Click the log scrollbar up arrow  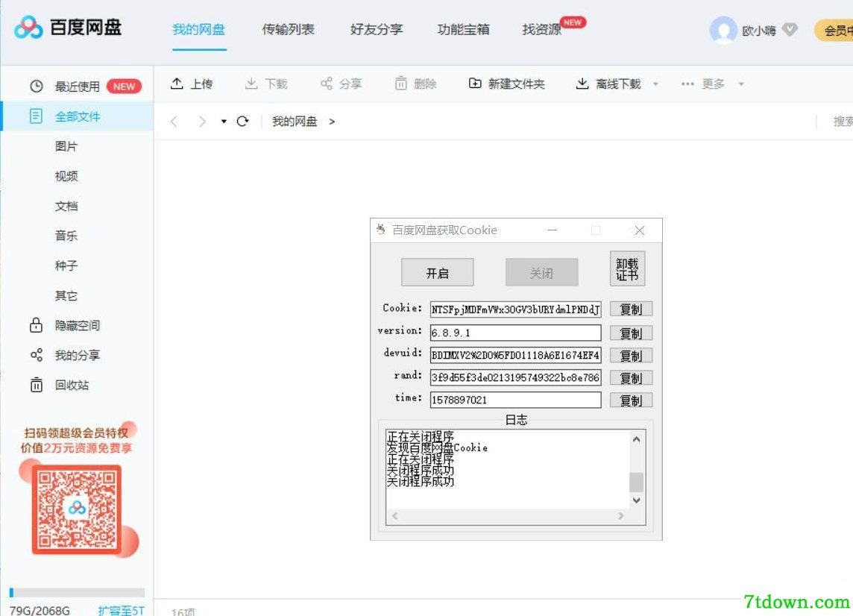(x=637, y=439)
